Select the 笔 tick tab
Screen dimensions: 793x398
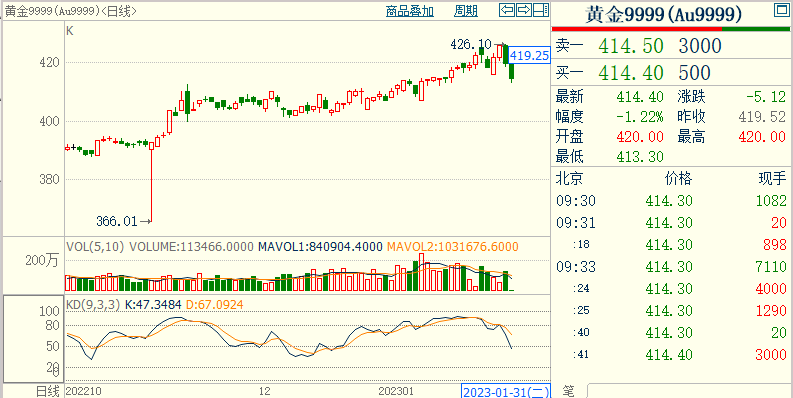coord(569,390)
